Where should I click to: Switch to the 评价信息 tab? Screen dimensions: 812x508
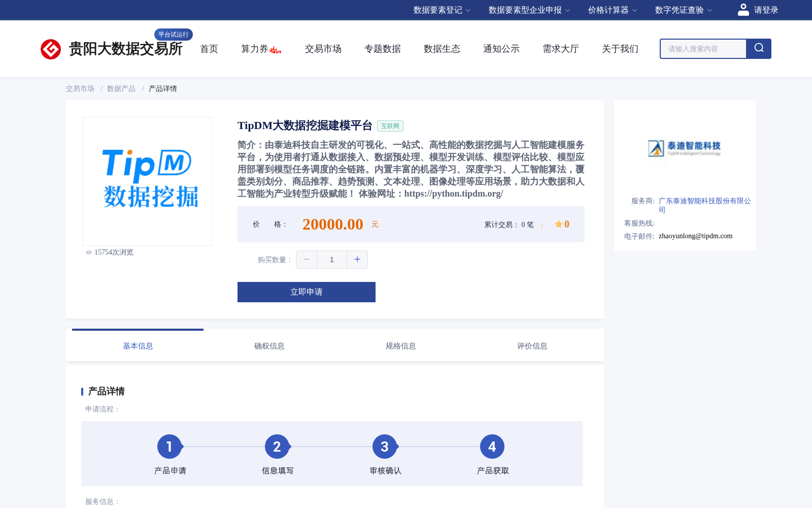click(532, 346)
